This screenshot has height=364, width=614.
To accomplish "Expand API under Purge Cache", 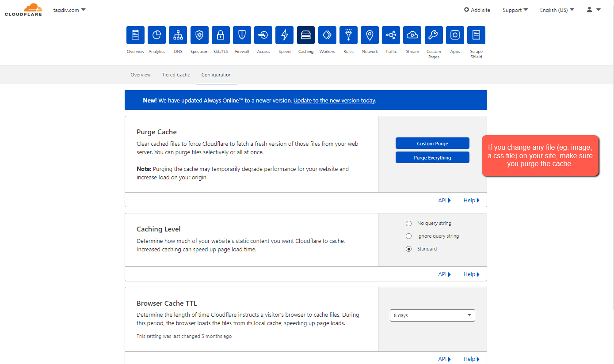I will point(444,200).
